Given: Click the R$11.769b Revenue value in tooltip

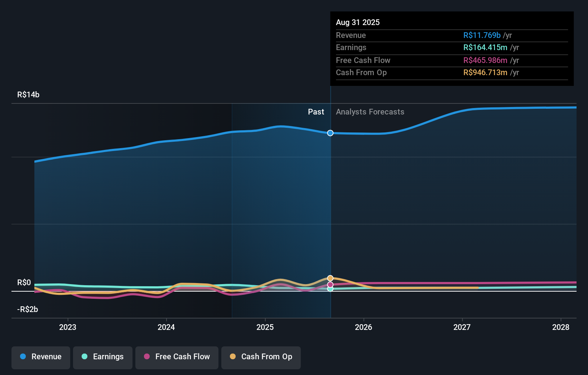Looking at the screenshot, I should coord(482,35).
